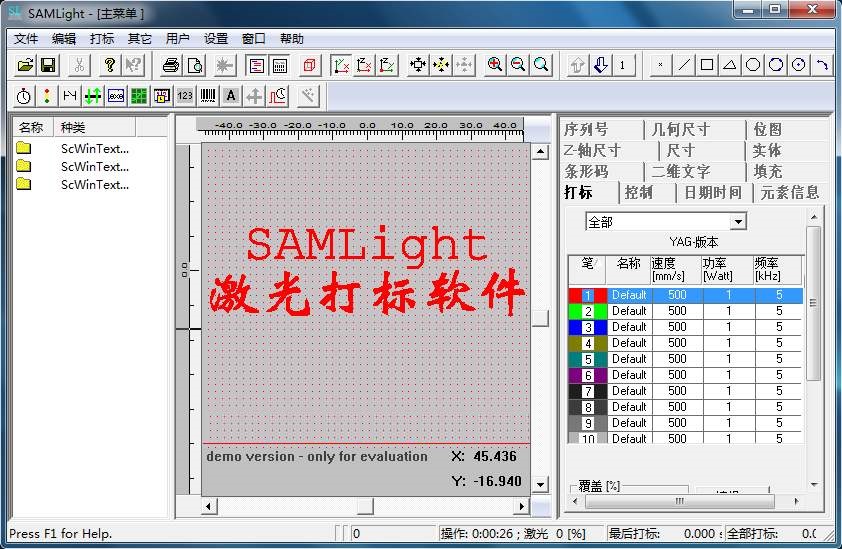Select the rectangle drawing tool
Screen dimensions: 842x549
point(707,65)
